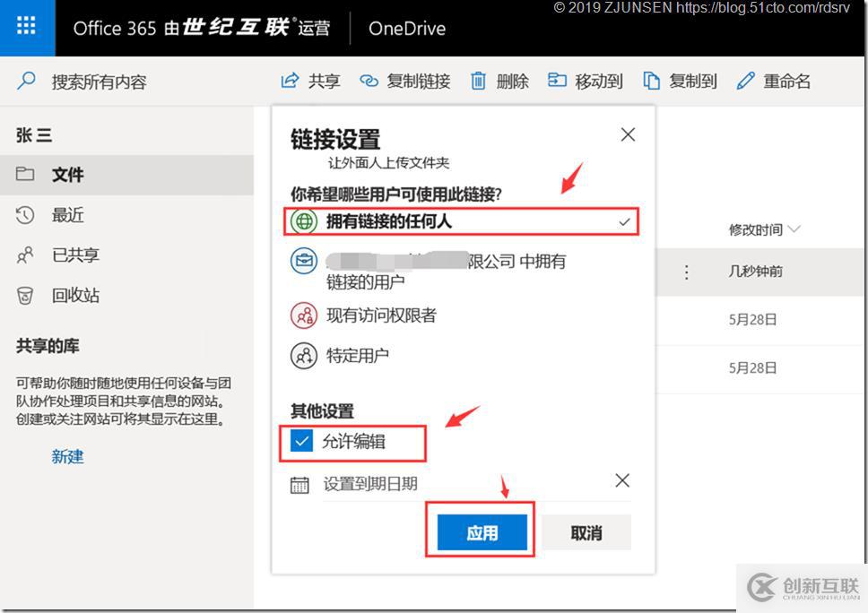Click the Share arrow icon
The height and width of the screenshot is (613, 868).
[x=290, y=81]
